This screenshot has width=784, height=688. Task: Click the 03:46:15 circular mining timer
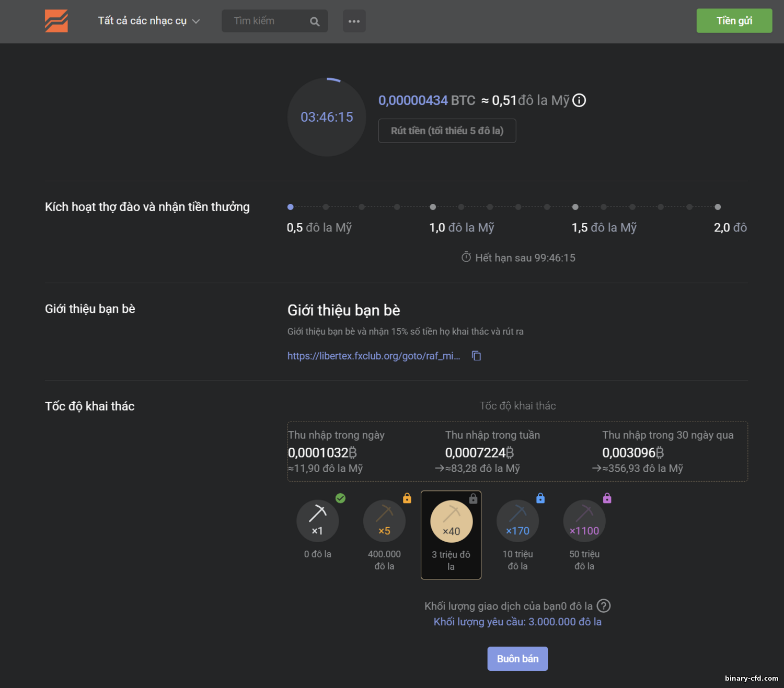(x=327, y=117)
